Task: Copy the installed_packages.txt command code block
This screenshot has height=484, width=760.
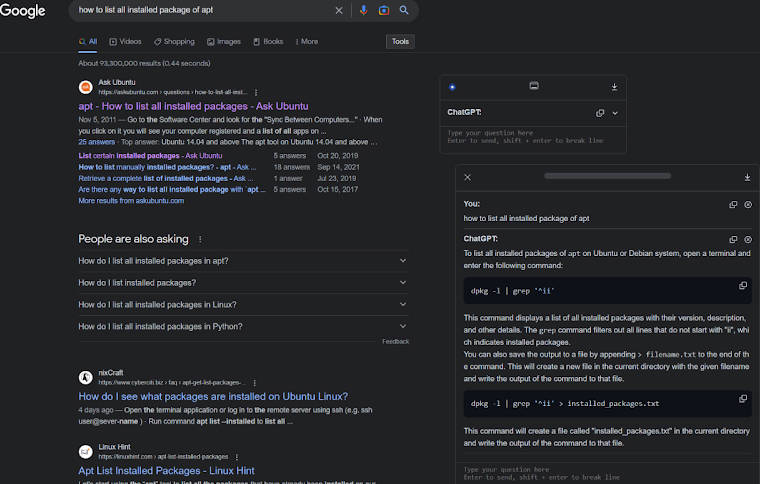Action: pos(742,398)
